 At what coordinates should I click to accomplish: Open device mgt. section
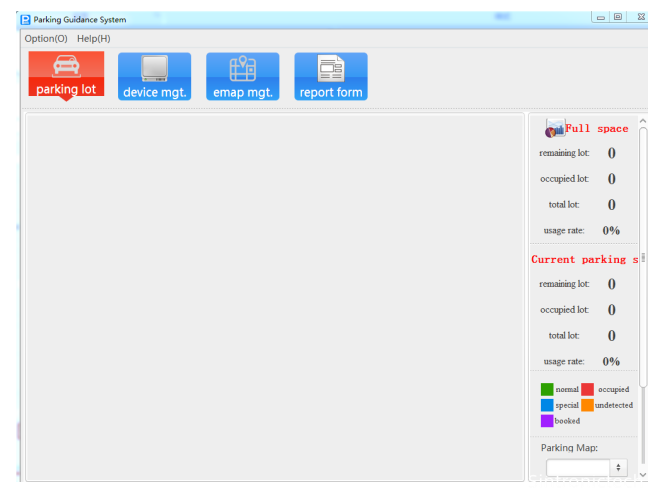click(154, 76)
